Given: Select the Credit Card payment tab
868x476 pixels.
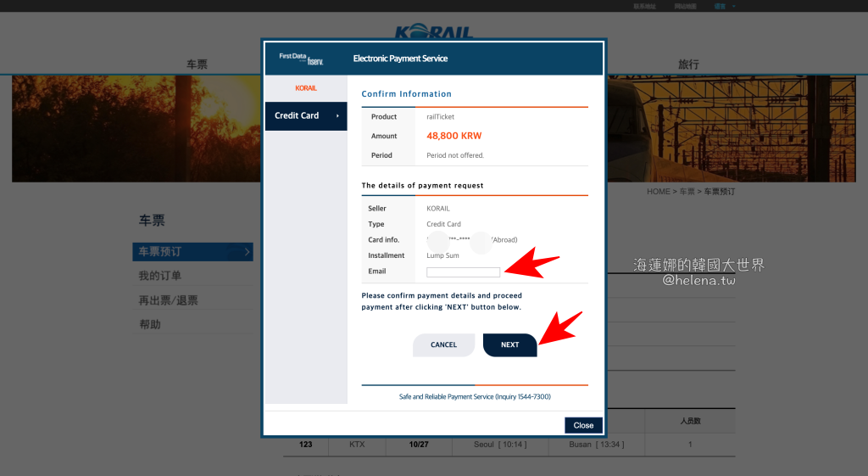Looking at the screenshot, I should pyautogui.click(x=305, y=115).
